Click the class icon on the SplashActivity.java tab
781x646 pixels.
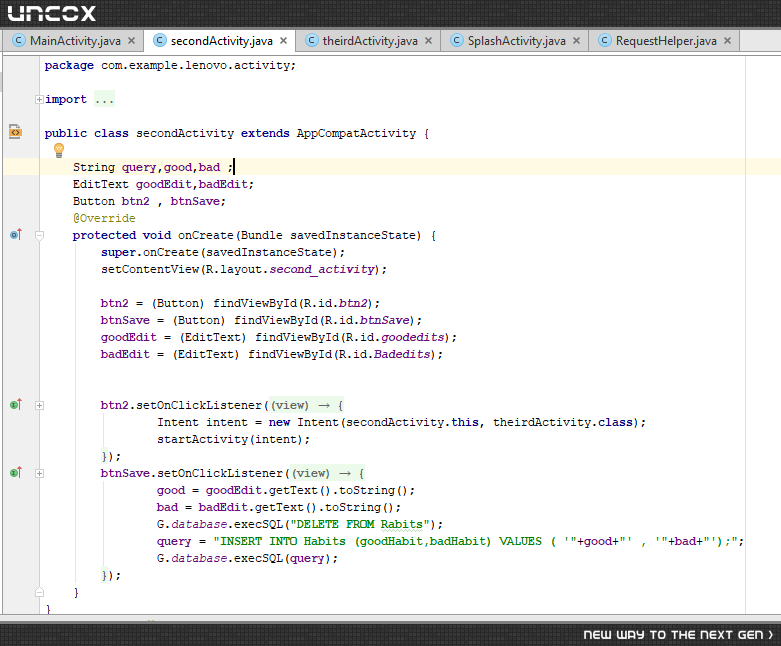pos(456,40)
